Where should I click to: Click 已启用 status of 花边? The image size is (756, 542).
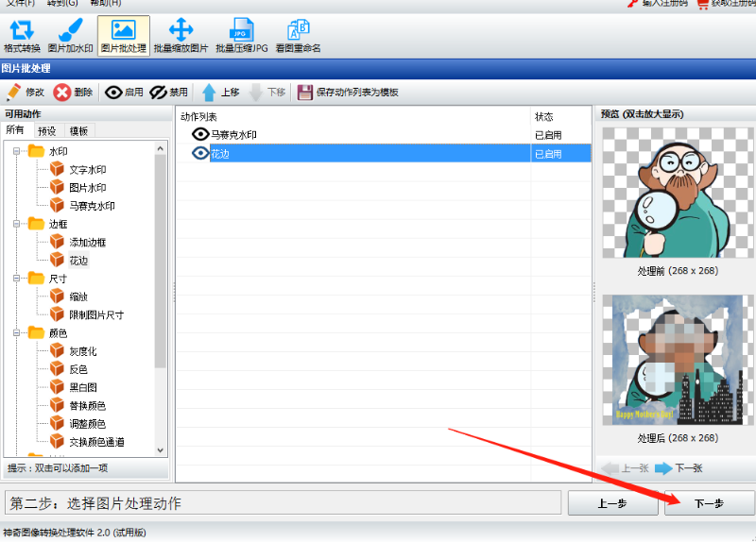point(548,154)
